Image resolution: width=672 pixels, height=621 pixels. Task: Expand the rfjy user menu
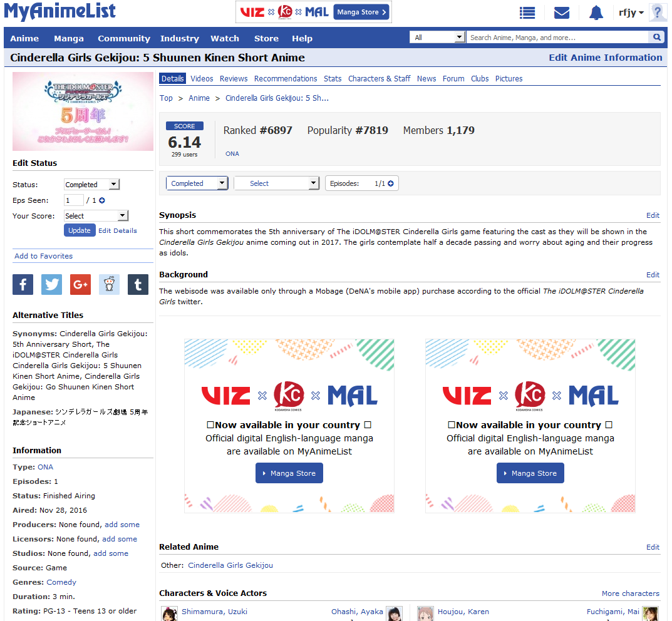(631, 13)
